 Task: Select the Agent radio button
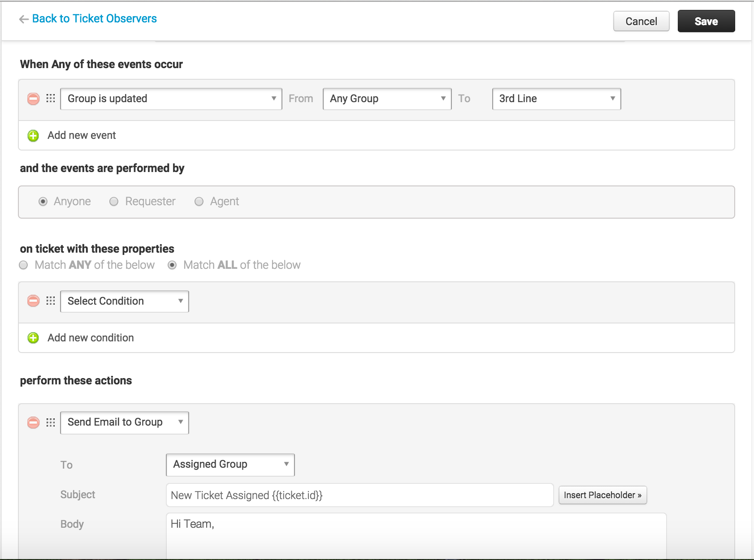coord(199,202)
